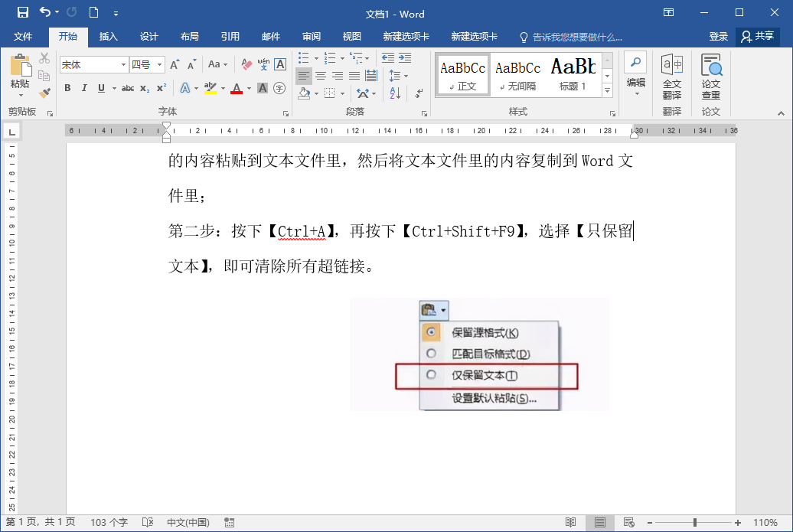Click the 中文(中国) language indicator
This screenshot has width=793, height=532.
(x=188, y=522)
